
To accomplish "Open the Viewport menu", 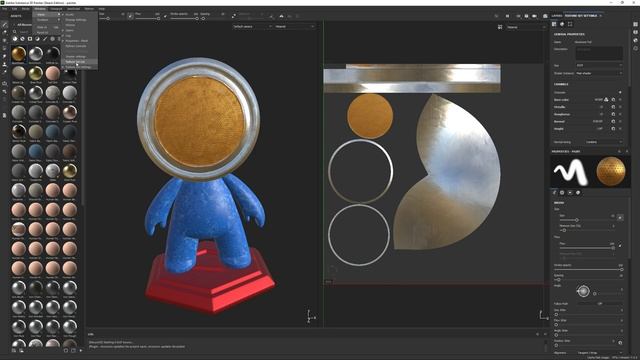I will click(x=56, y=9).
